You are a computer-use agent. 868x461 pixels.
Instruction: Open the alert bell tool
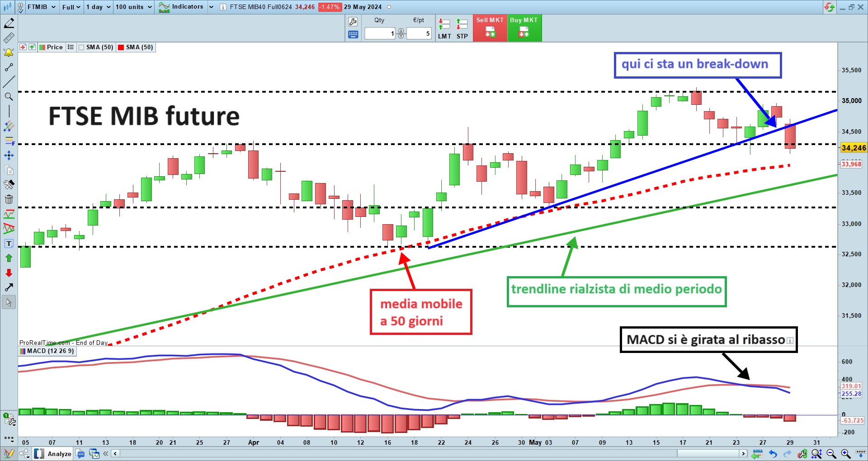coord(9,53)
